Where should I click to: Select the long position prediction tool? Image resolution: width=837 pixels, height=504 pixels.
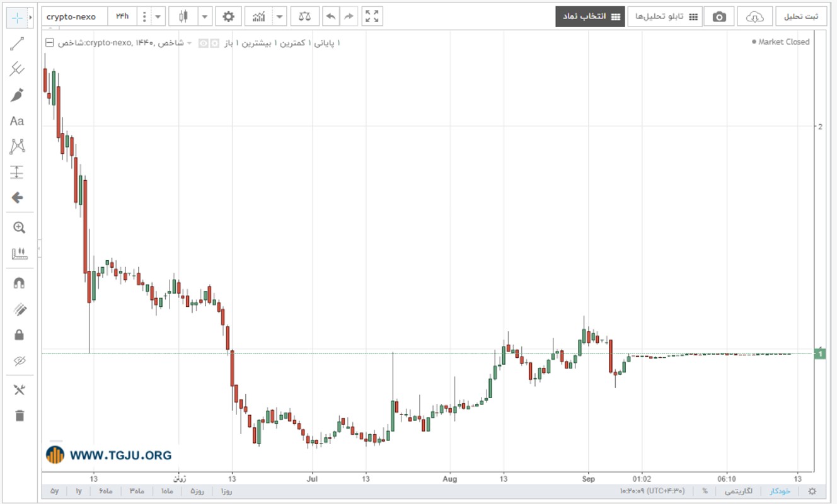(17, 172)
